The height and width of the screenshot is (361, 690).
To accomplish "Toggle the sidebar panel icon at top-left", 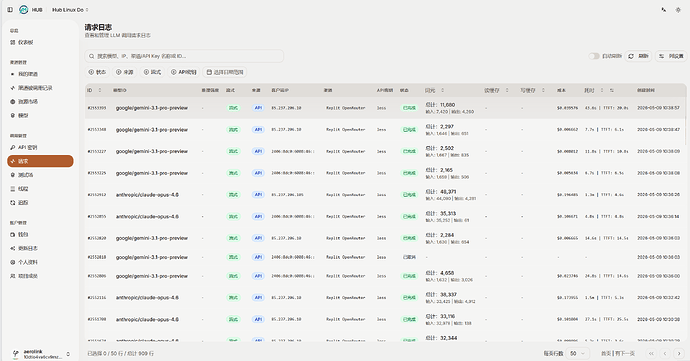I will point(10,10).
